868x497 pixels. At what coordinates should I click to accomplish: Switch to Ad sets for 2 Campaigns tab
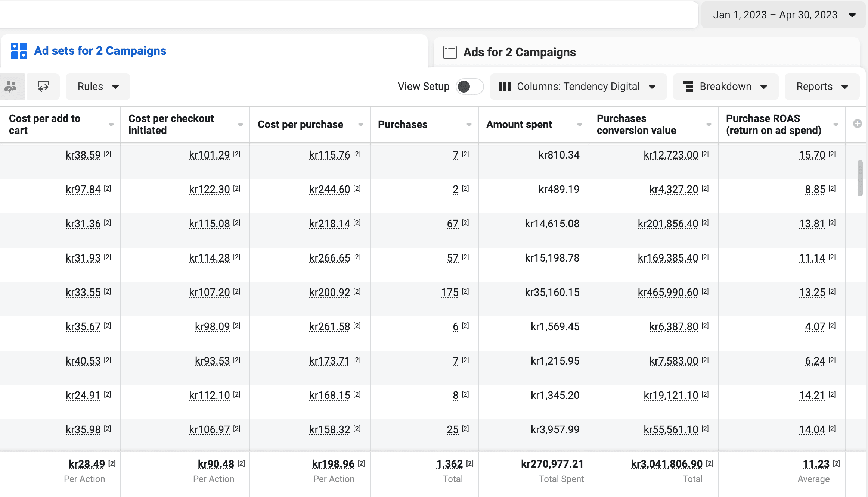[x=100, y=51]
